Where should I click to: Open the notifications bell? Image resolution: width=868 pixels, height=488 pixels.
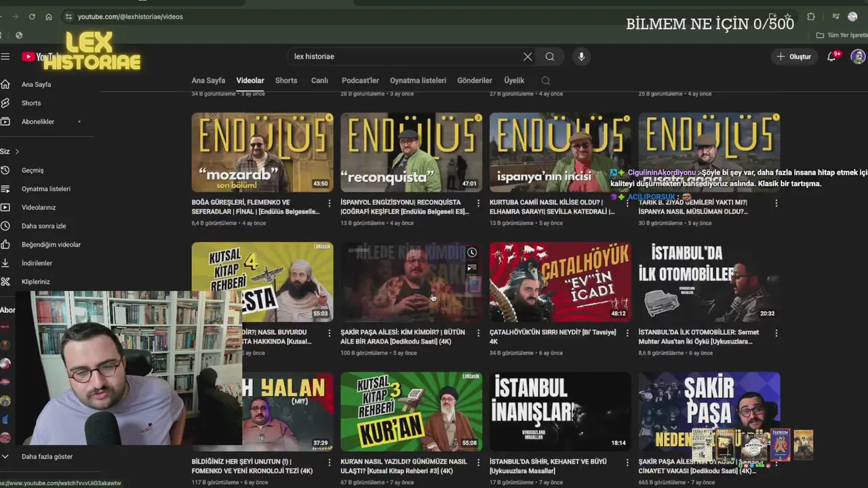pyautogui.click(x=832, y=57)
